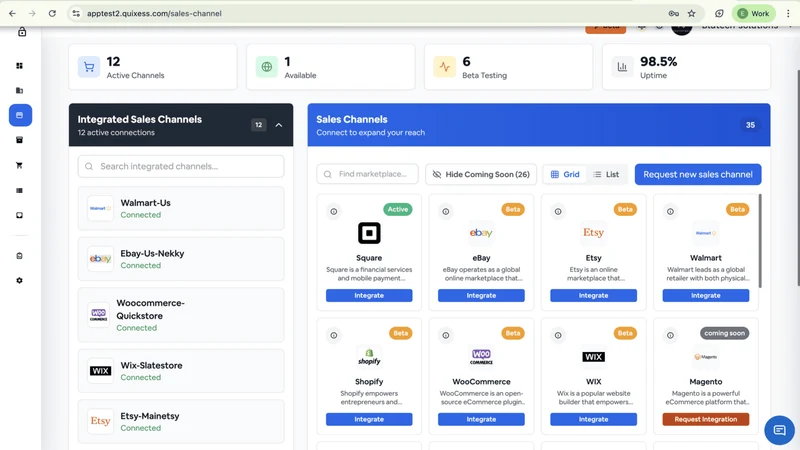
Task: Integrate the Wix channel
Action: tap(593, 419)
